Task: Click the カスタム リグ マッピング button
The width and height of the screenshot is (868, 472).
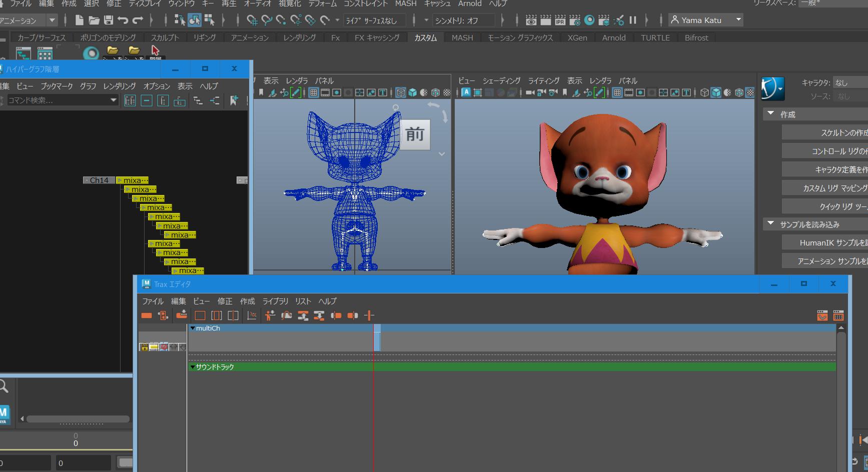Action: 825,188
